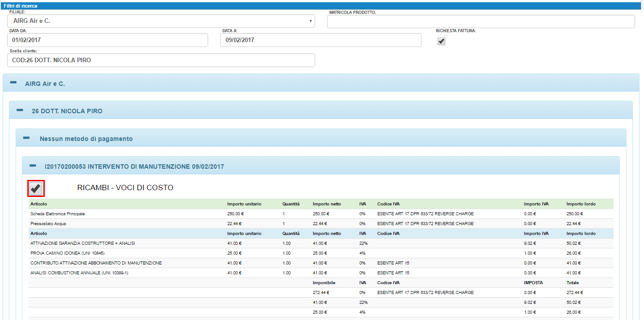Viewport: 644px width, 320px height.
Task: Click Importo unitario in the green header row
Action: tap(244, 204)
